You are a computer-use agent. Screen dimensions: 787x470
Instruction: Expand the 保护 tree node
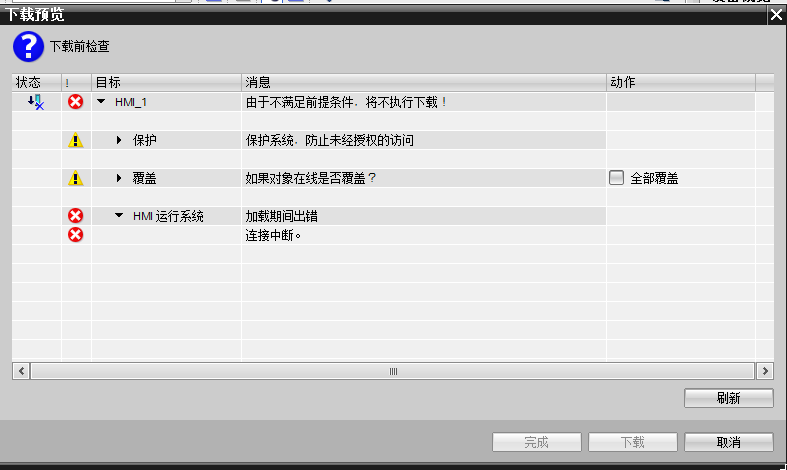tap(119, 140)
